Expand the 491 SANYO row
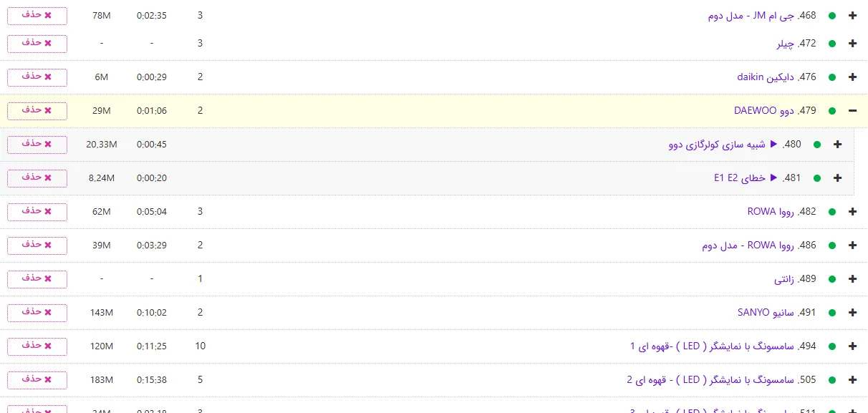The width and height of the screenshot is (868, 413). click(x=852, y=313)
